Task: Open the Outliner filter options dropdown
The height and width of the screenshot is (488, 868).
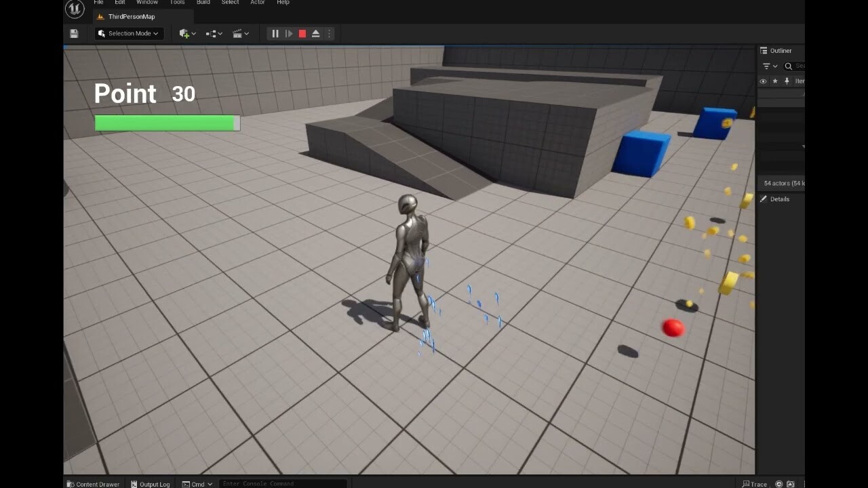Action: pos(770,66)
